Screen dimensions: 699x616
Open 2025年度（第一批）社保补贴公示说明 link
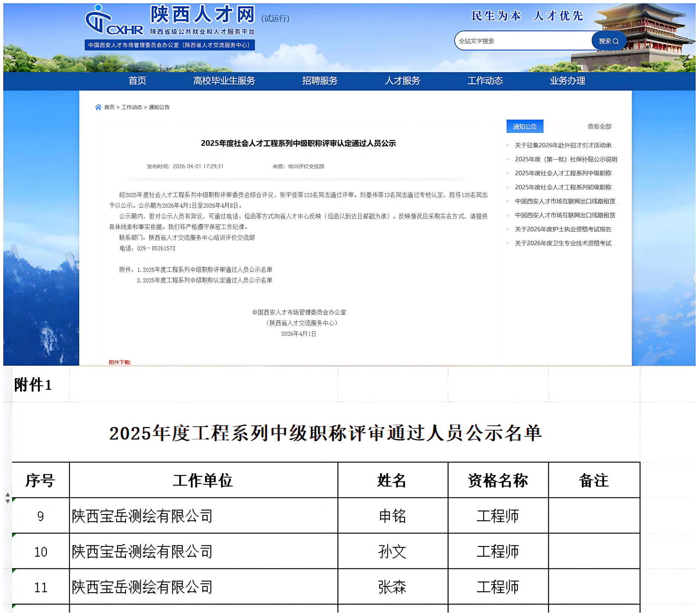pos(566,159)
